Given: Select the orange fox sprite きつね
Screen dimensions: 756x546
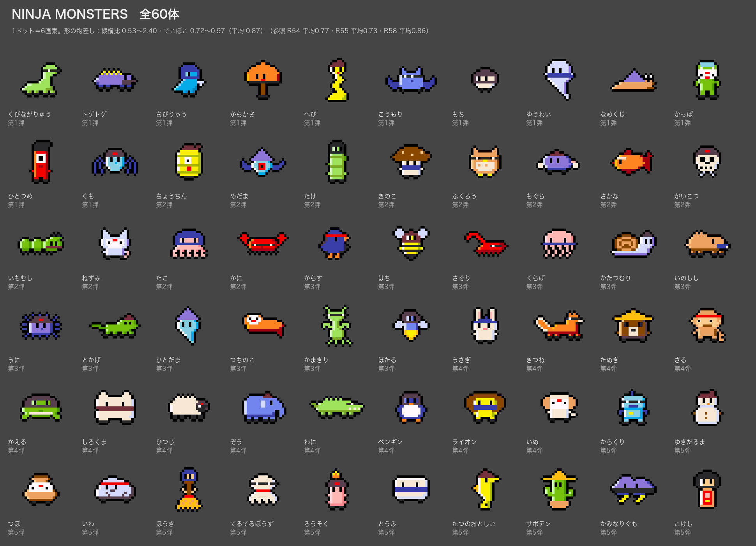Looking at the screenshot, I should 559,326.
